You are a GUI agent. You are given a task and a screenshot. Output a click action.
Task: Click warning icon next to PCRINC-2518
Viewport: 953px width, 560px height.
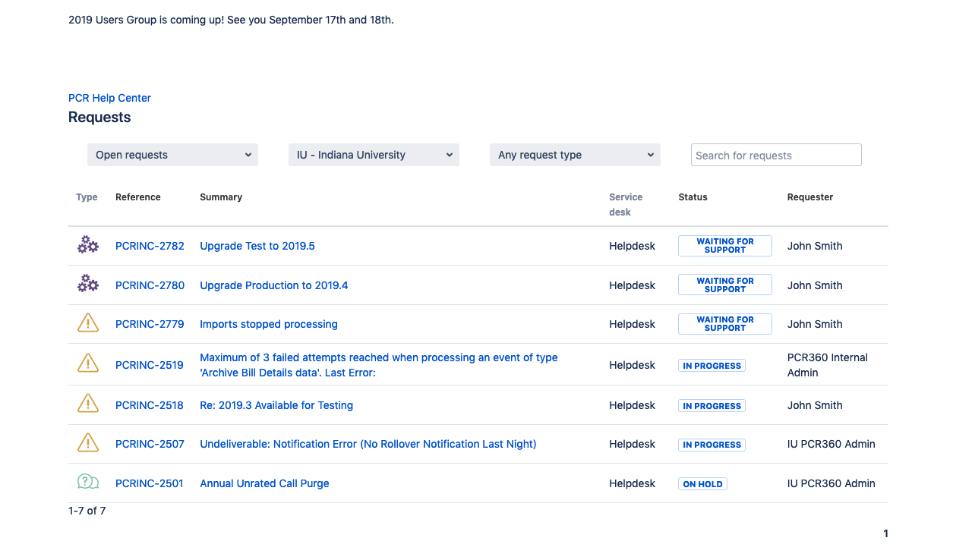pos(88,404)
